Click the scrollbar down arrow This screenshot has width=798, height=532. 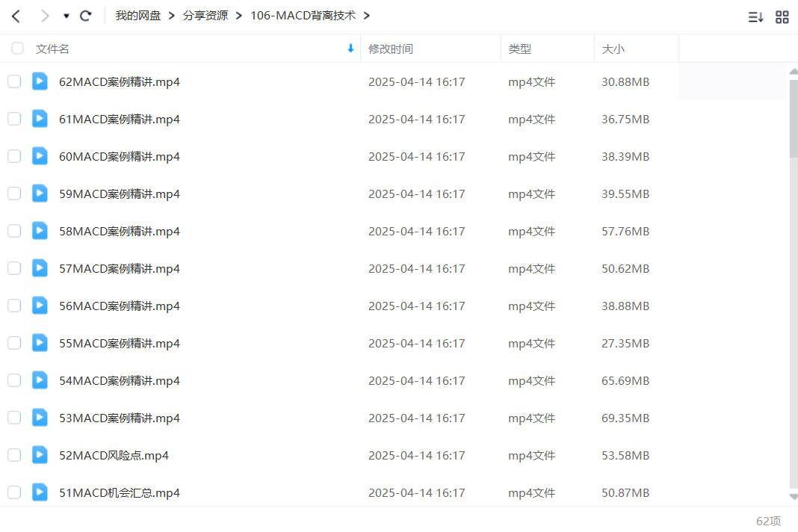pyautogui.click(x=794, y=496)
